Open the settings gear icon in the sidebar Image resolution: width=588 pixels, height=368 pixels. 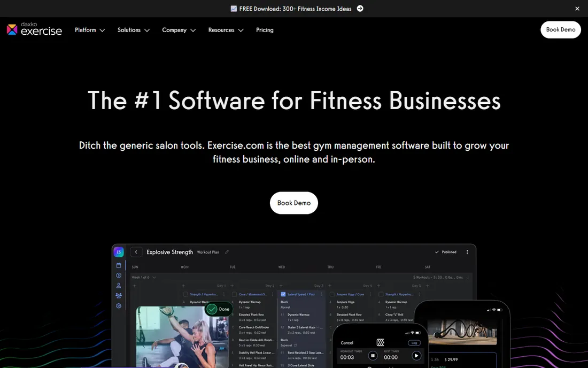coord(119,306)
